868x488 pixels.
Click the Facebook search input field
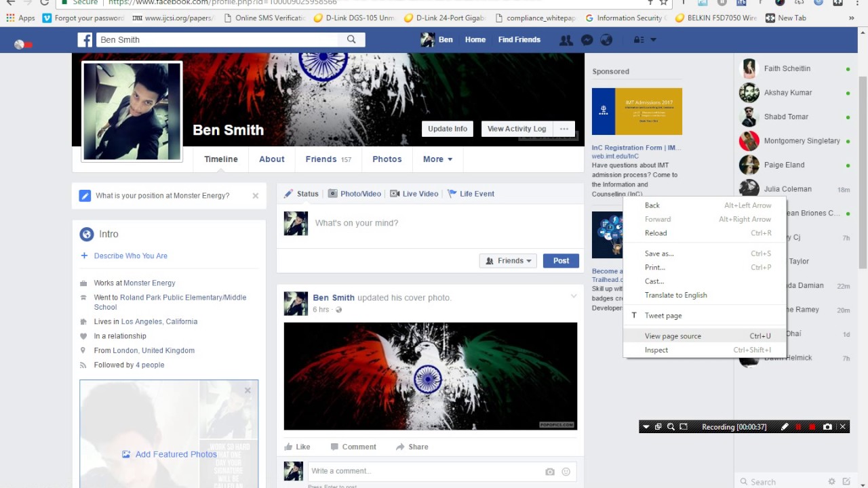(x=217, y=40)
